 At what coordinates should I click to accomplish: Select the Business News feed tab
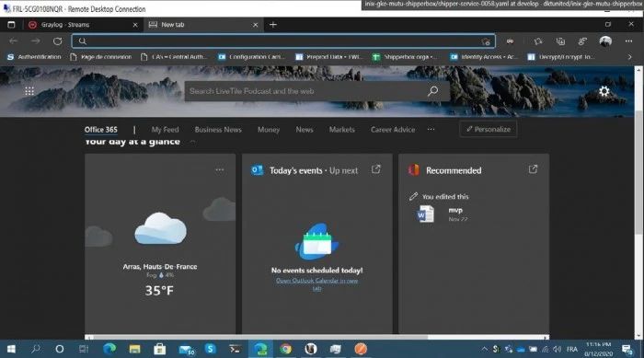[x=218, y=130]
